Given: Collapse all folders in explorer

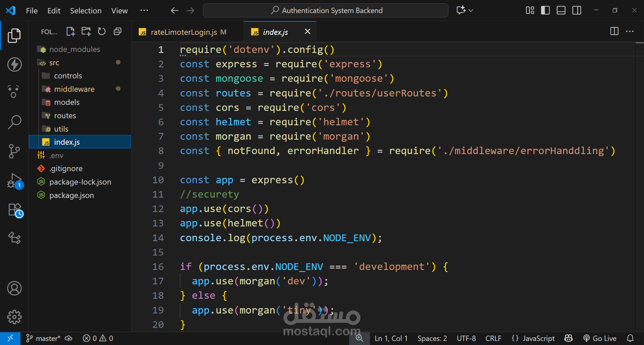Looking at the screenshot, I should 117,32.
